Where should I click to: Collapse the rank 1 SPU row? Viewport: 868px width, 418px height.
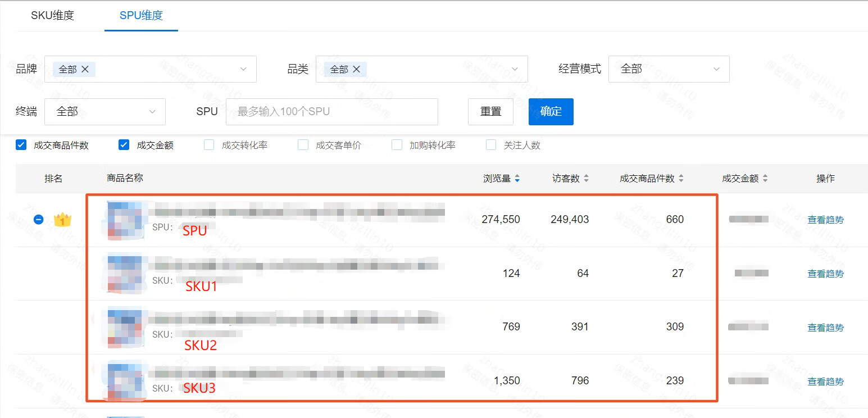tap(38, 220)
